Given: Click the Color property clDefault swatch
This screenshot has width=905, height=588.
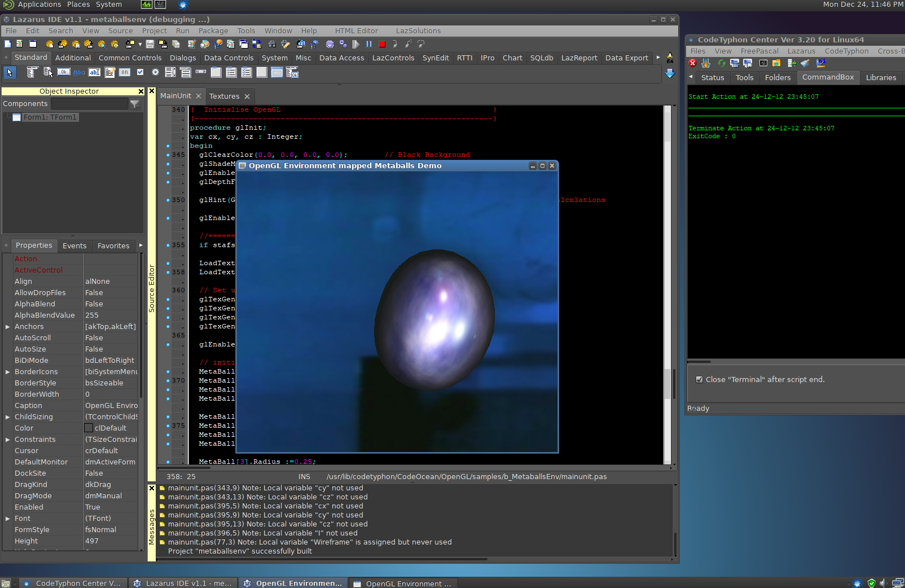Looking at the screenshot, I should click(x=89, y=428).
